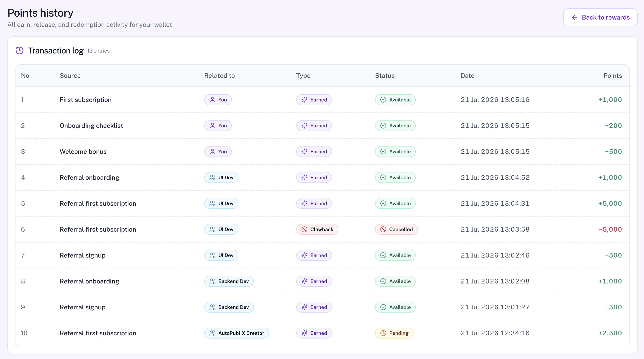This screenshot has width=644, height=359.
Task: Click the "Welcome bonus" source text
Action: tap(83, 152)
